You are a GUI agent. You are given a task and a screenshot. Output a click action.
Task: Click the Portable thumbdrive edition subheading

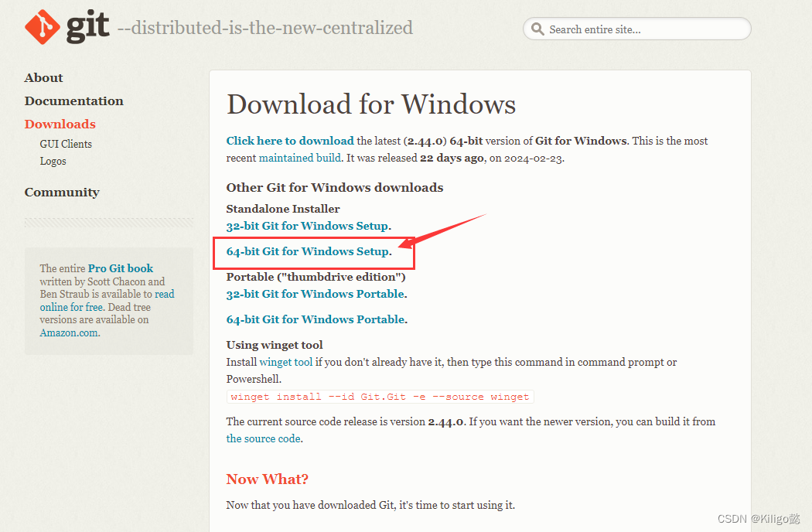pyautogui.click(x=316, y=277)
